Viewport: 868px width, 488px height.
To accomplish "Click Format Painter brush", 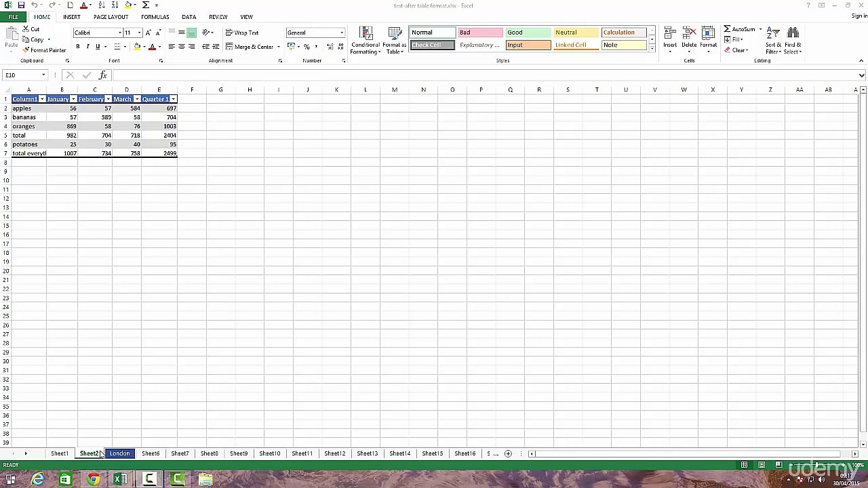I will (26, 50).
